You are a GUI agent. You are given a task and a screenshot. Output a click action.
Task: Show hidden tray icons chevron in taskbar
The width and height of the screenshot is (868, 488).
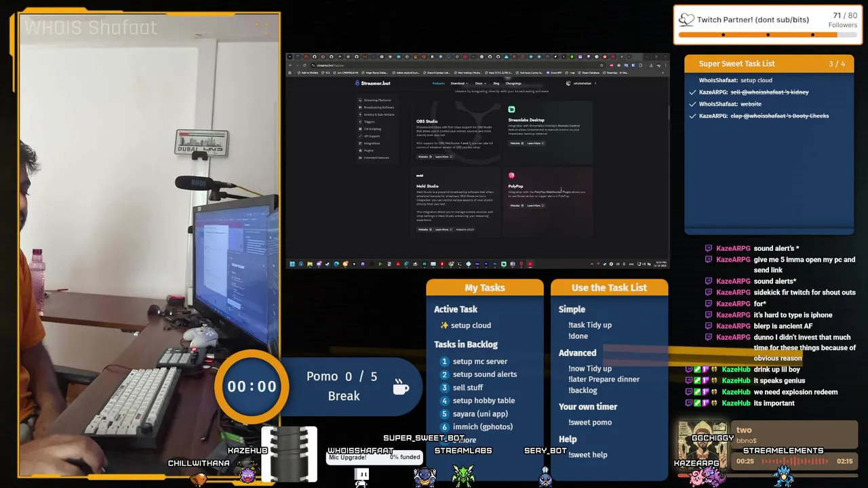(x=592, y=264)
